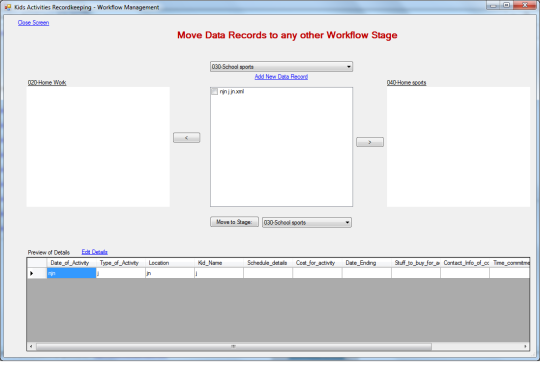Select the Date_of_Activity column header
The image size is (540, 366).
point(71,263)
